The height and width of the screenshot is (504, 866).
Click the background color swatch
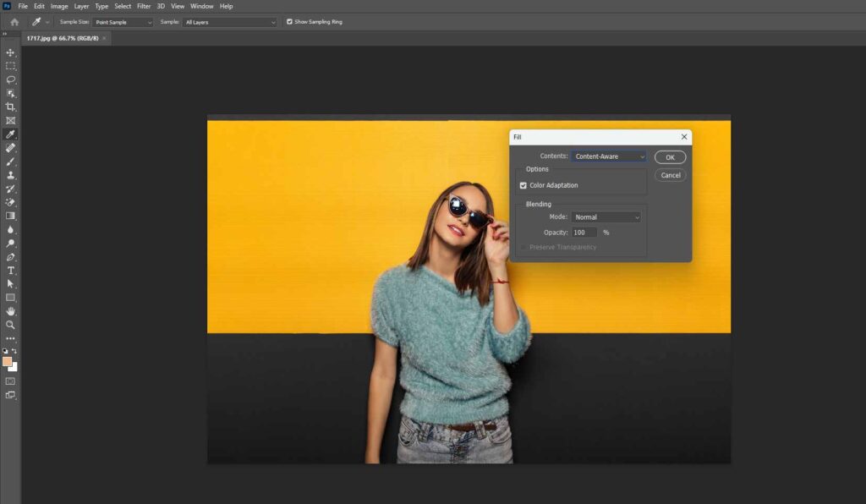tap(14, 368)
